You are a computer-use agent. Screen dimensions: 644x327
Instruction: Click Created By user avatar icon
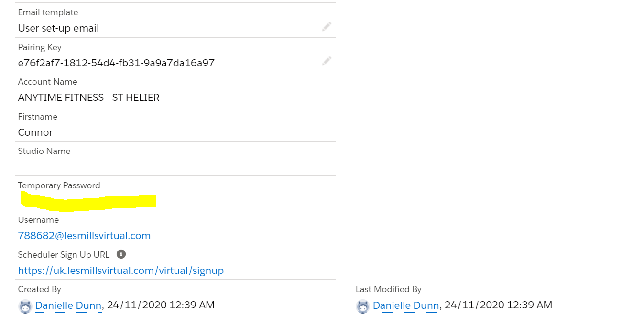(x=25, y=306)
